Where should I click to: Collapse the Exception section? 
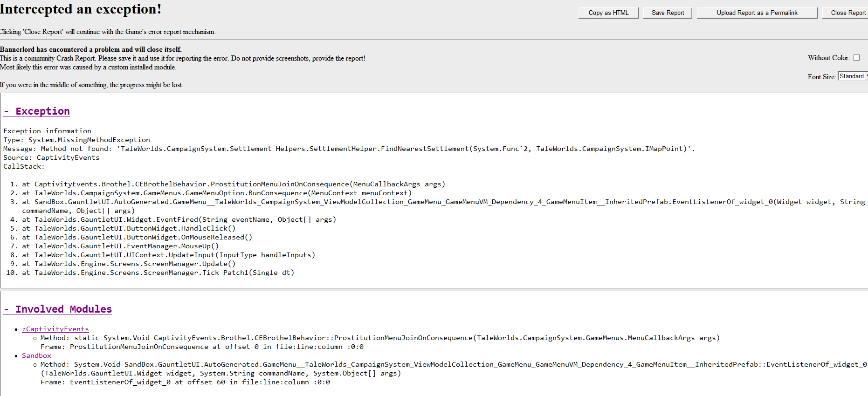click(x=37, y=111)
